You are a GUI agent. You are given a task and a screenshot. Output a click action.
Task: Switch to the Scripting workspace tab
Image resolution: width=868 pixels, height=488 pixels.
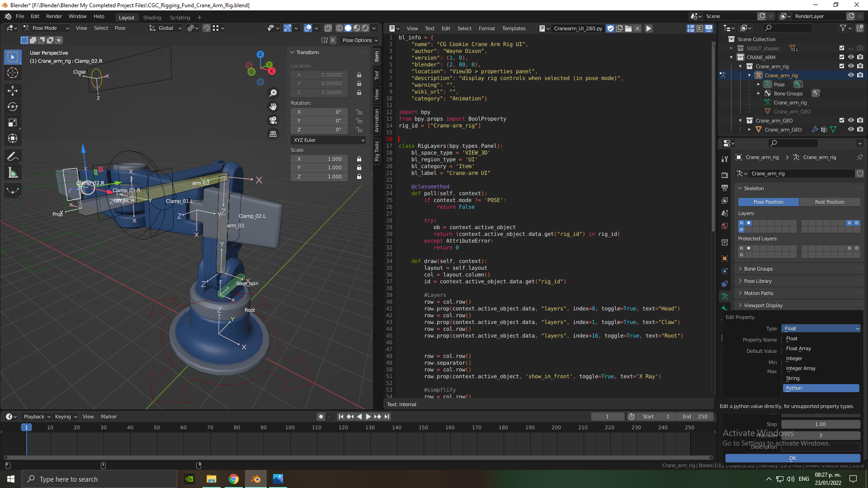click(179, 18)
